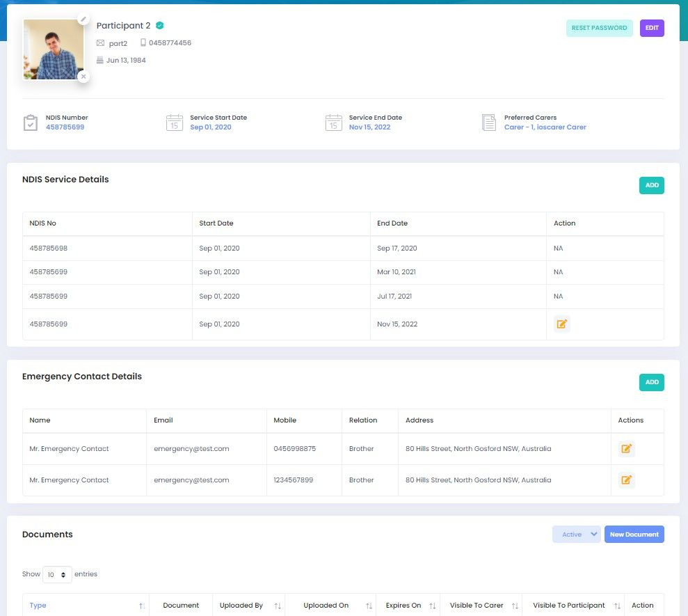Sort the documents by Visible To Carer
Viewport: 688px width, 616px height.
click(481, 606)
